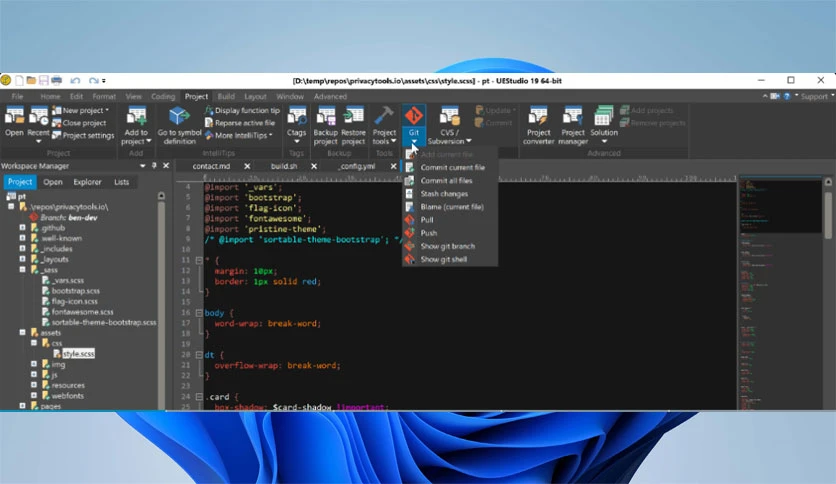Click the help question mark icon
836x484 pixels.
coord(786,96)
